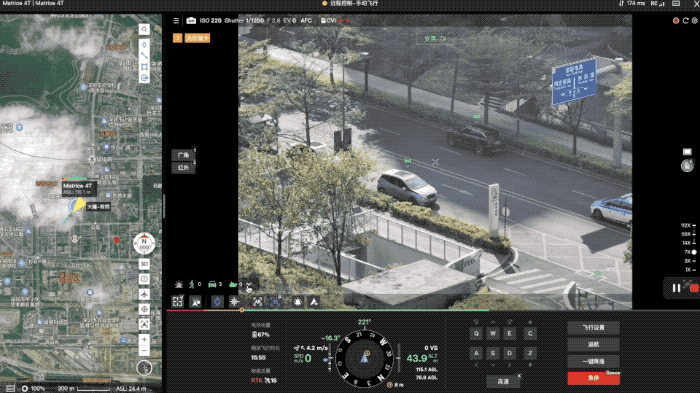Click the 7X zoom slider handle
The image size is (700, 393).
pos(694,252)
